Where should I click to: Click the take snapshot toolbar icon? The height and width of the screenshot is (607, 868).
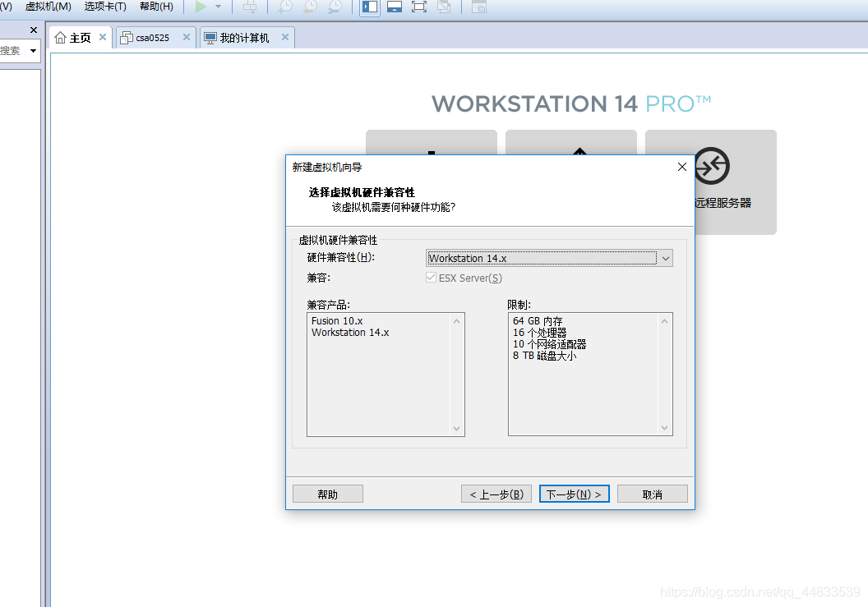pos(285,7)
